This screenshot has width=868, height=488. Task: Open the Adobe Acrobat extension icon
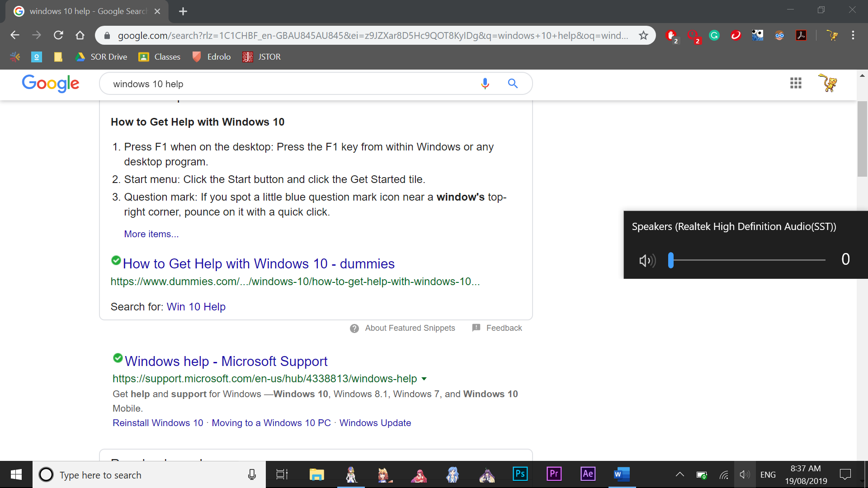pos(801,35)
